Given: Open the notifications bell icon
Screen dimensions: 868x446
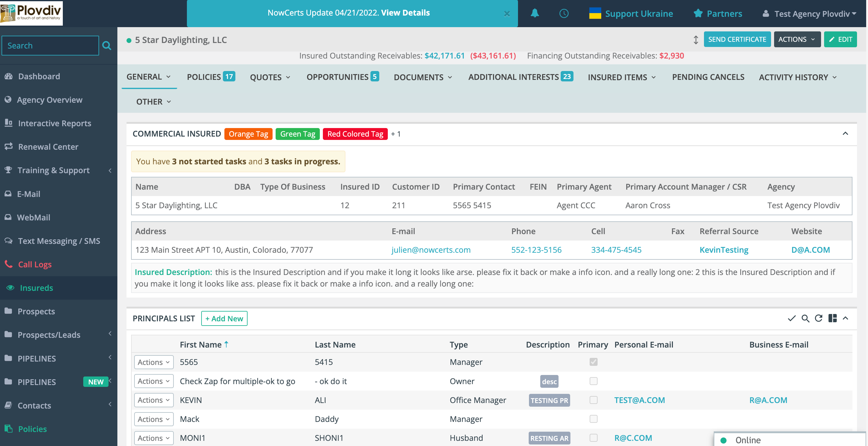Looking at the screenshot, I should tap(535, 13).
